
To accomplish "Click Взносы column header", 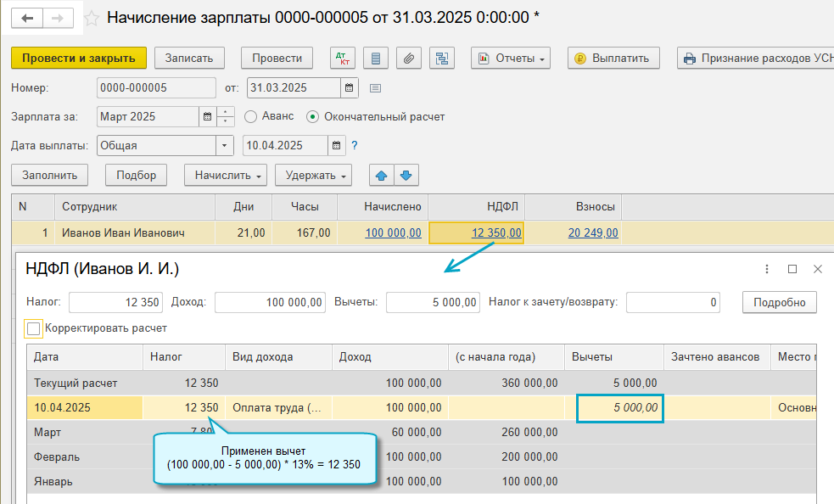I will [x=574, y=207].
